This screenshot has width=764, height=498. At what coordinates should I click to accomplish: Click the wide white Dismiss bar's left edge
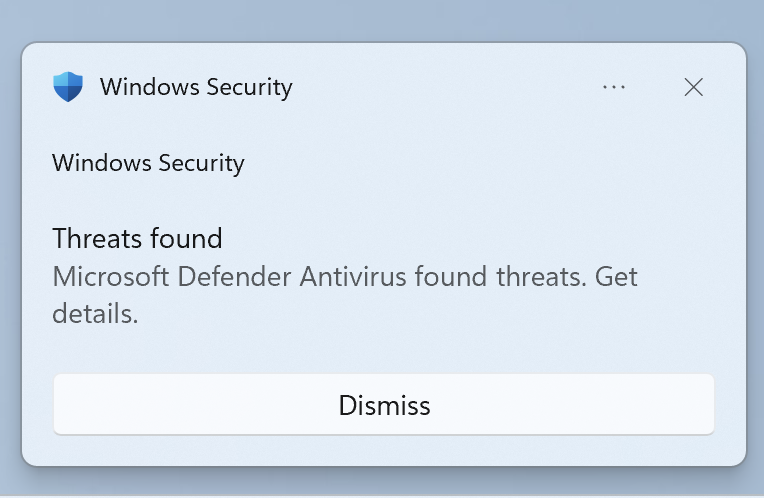point(61,404)
